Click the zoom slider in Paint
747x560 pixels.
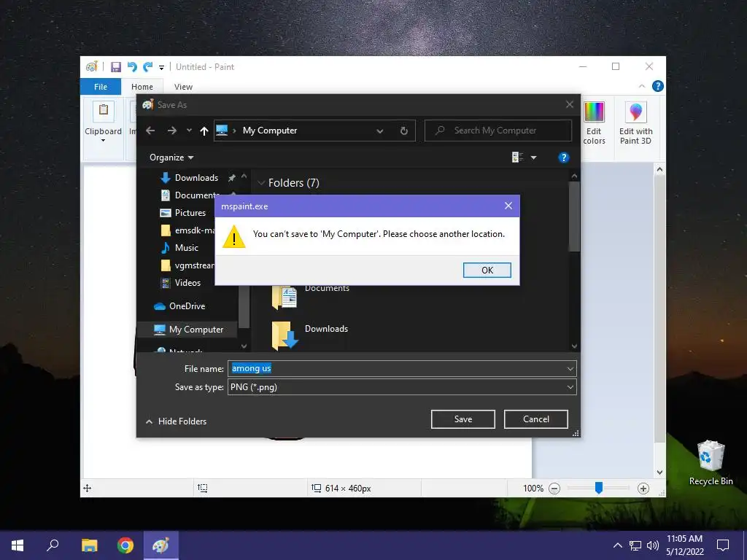click(x=598, y=488)
